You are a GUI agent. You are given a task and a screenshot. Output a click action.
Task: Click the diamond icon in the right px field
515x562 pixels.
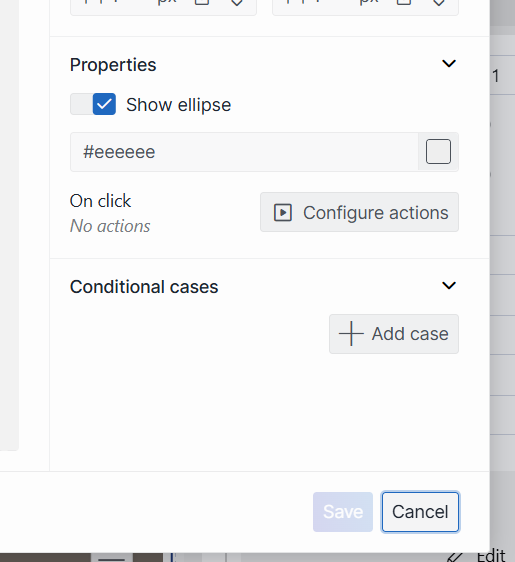[439, 3]
